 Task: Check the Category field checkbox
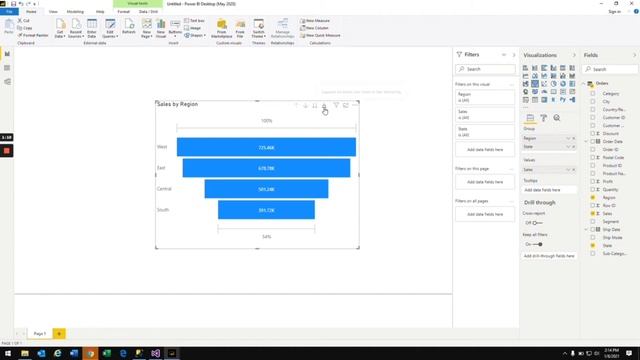click(x=593, y=93)
